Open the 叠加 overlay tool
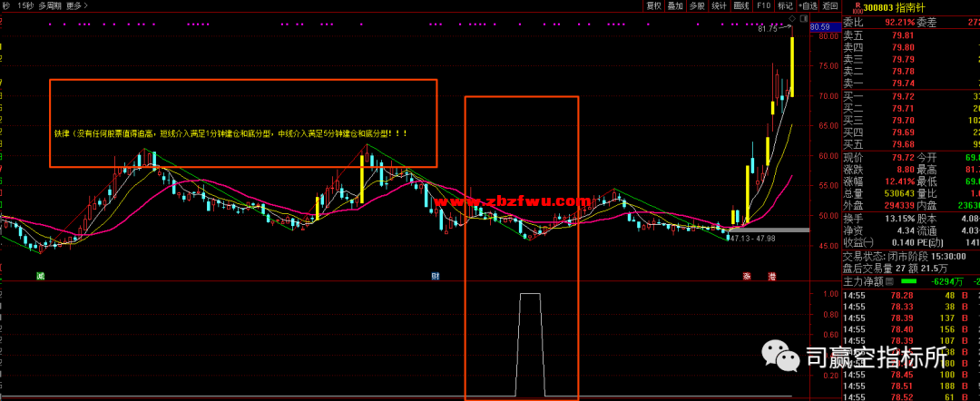 (675, 5)
